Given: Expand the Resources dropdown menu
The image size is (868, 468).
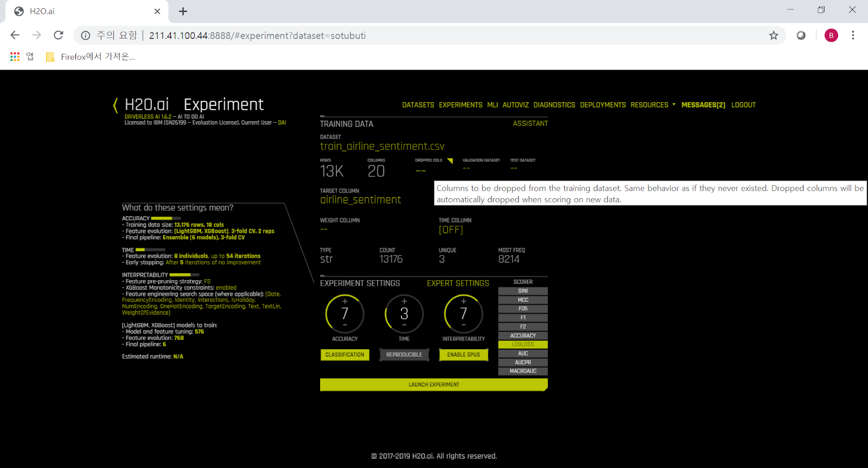Looking at the screenshot, I should (653, 105).
